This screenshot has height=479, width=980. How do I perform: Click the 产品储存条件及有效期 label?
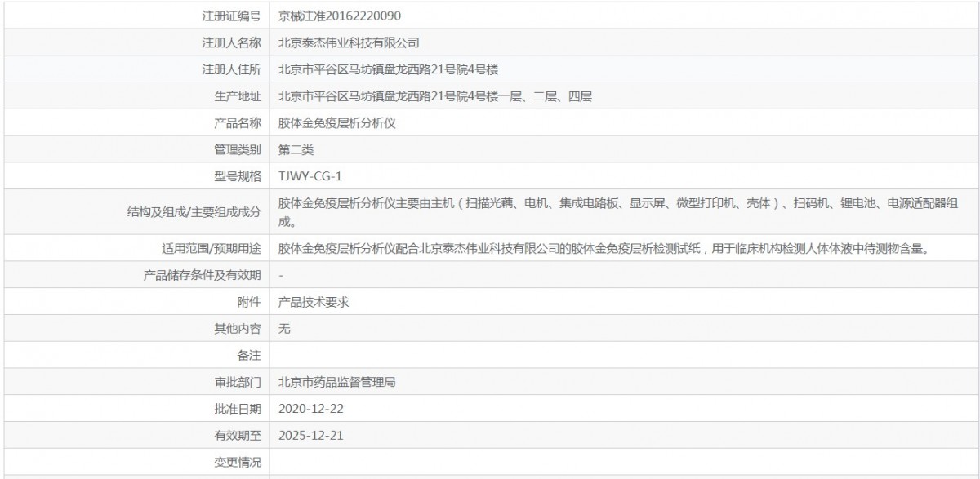click(x=203, y=275)
